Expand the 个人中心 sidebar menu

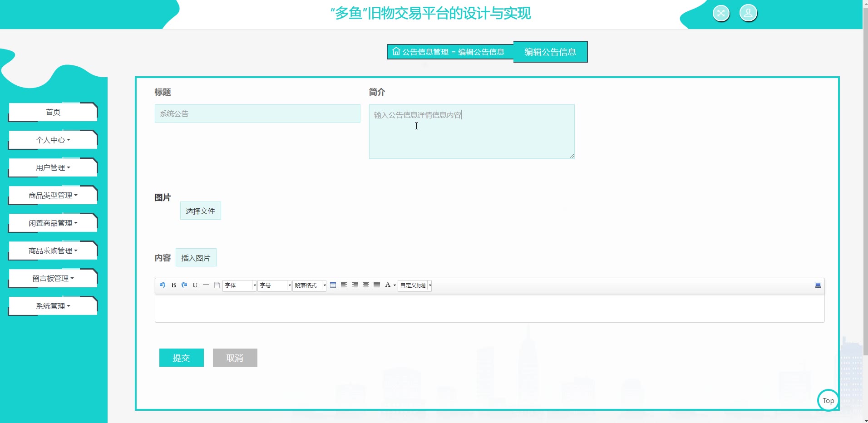(x=53, y=140)
